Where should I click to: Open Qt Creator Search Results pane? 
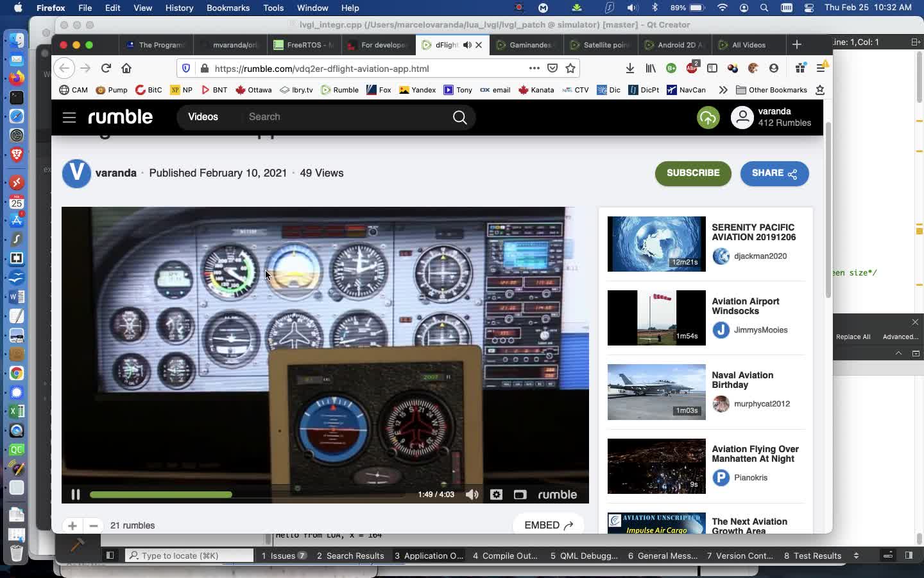point(350,556)
